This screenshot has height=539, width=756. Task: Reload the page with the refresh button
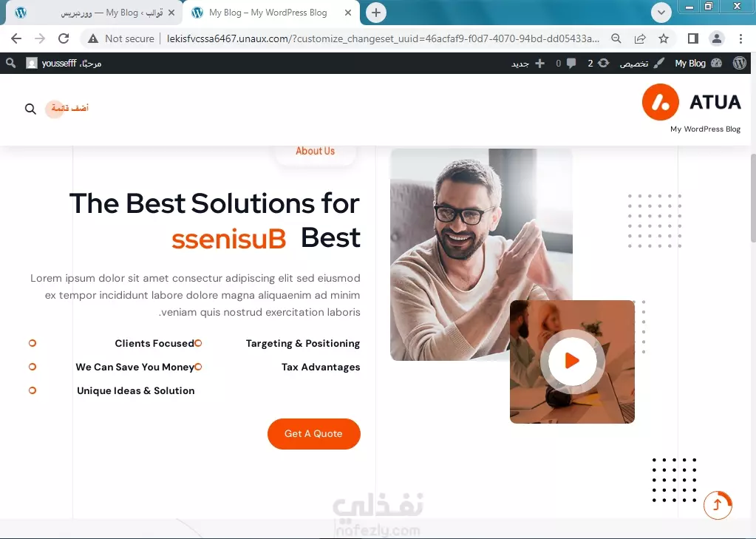pos(63,38)
